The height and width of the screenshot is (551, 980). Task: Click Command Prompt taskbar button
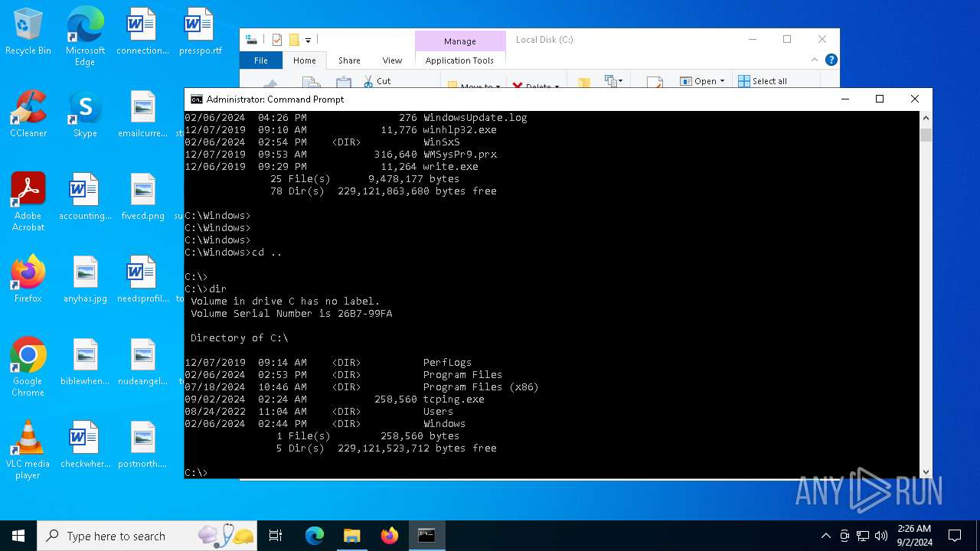[x=426, y=536]
